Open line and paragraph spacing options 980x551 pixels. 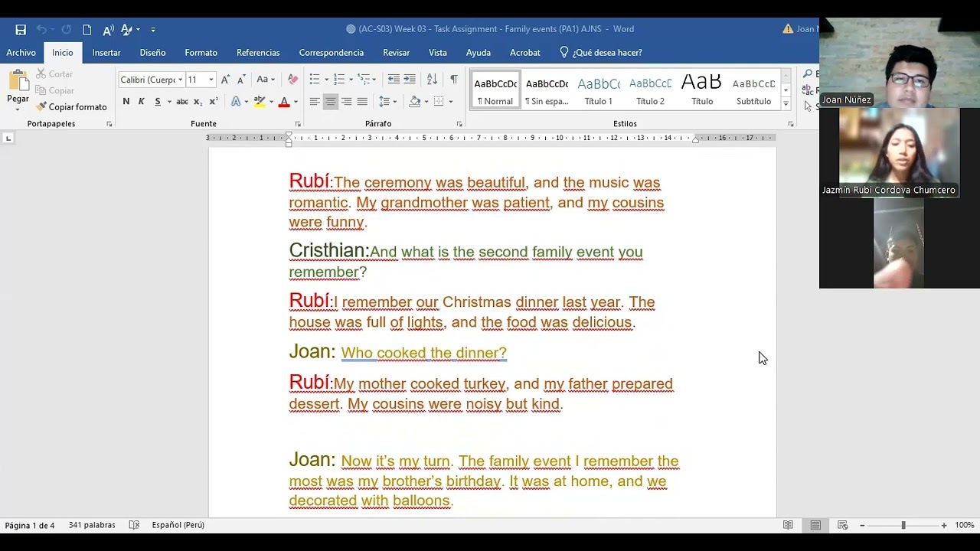pyautogui.click(x=387, y=102)
